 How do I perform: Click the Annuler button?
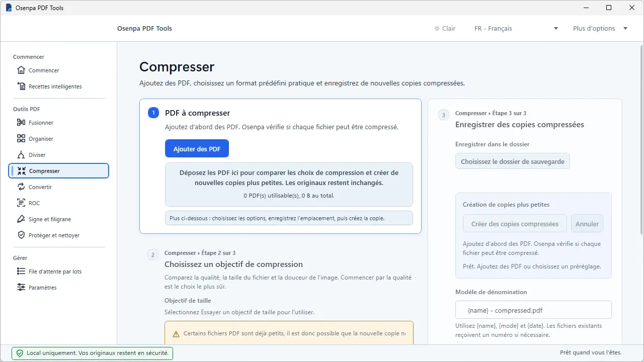587,224
